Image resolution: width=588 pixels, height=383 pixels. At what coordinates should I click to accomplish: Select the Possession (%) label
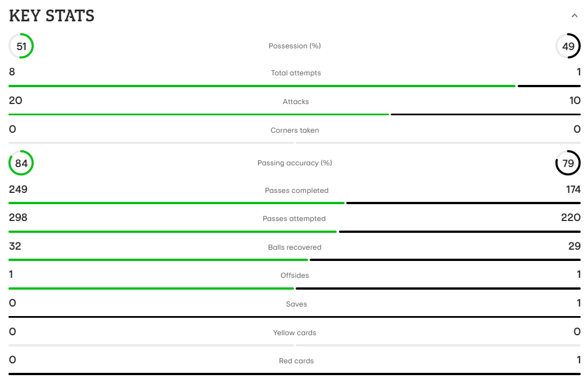pos(295,46)
